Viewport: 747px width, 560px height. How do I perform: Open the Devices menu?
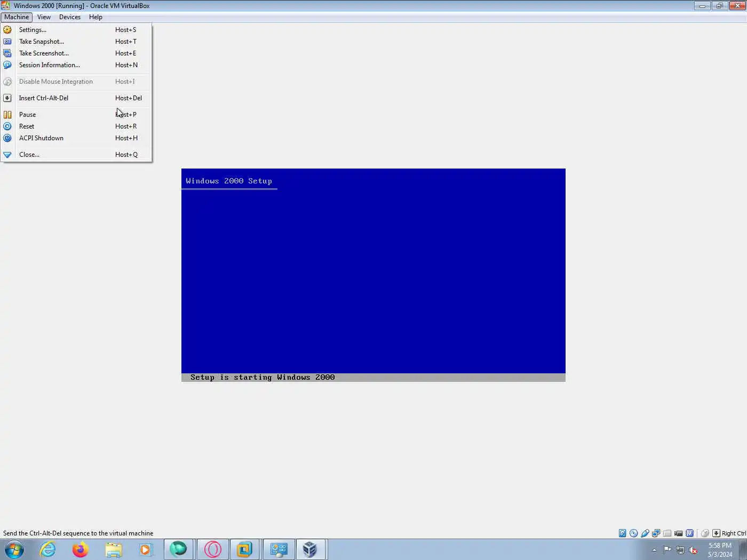coord(70,17)
